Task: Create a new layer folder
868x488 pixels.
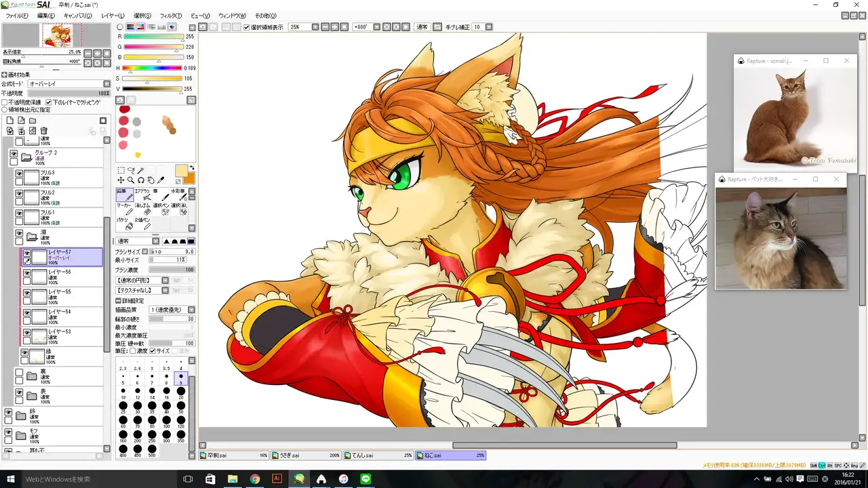Action: (32, 121)
